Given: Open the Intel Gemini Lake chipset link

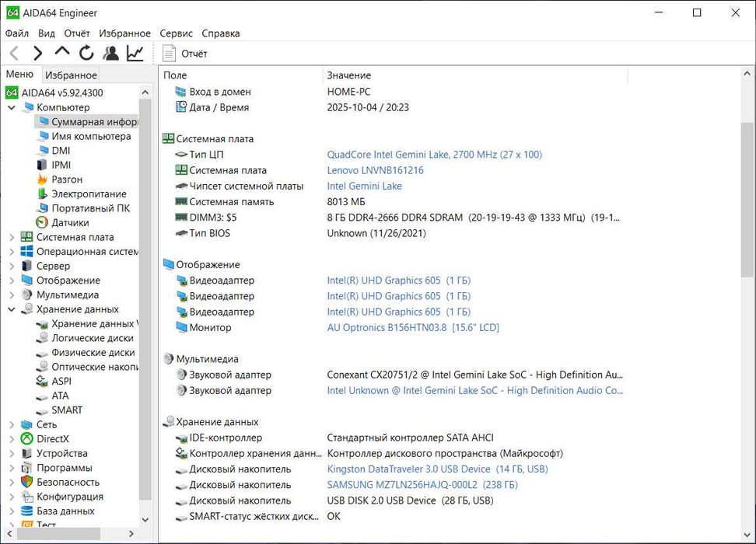Looking at the screenshot, I should (364, 187).
